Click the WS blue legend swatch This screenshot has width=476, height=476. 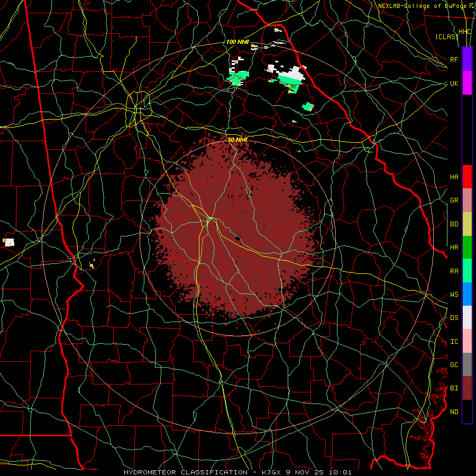pyautogui.click(x=467, y=294)
